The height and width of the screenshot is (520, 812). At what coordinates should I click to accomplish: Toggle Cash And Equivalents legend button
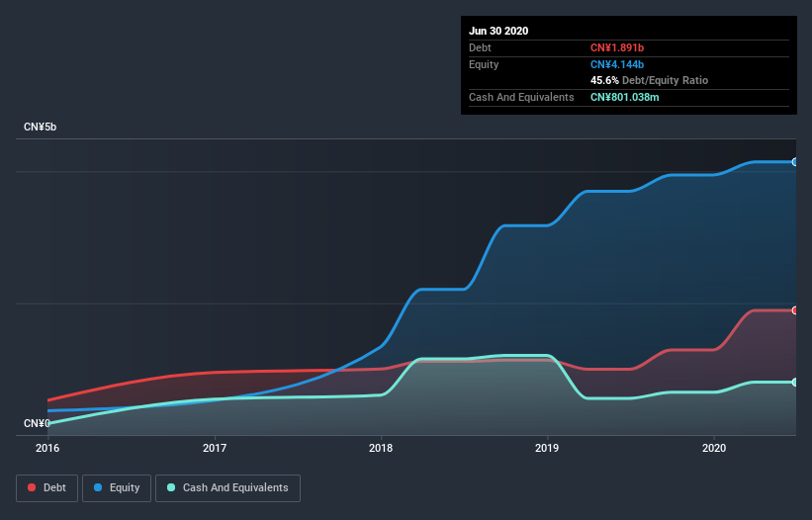coord(227,488)
